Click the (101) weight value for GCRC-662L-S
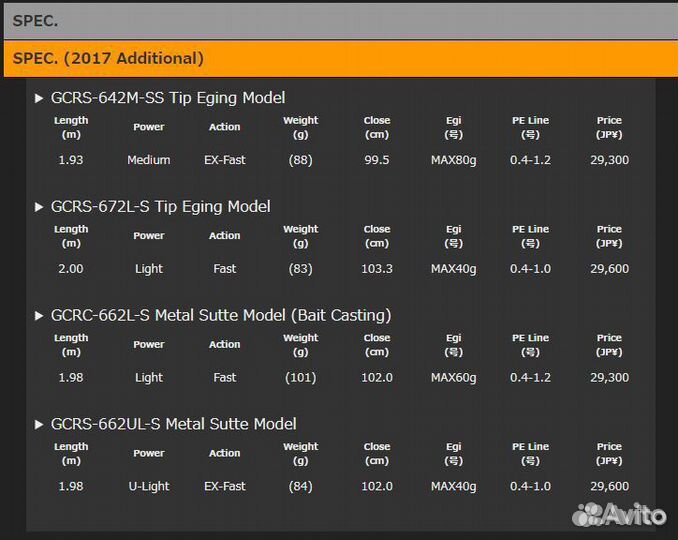 coord(300,378)
